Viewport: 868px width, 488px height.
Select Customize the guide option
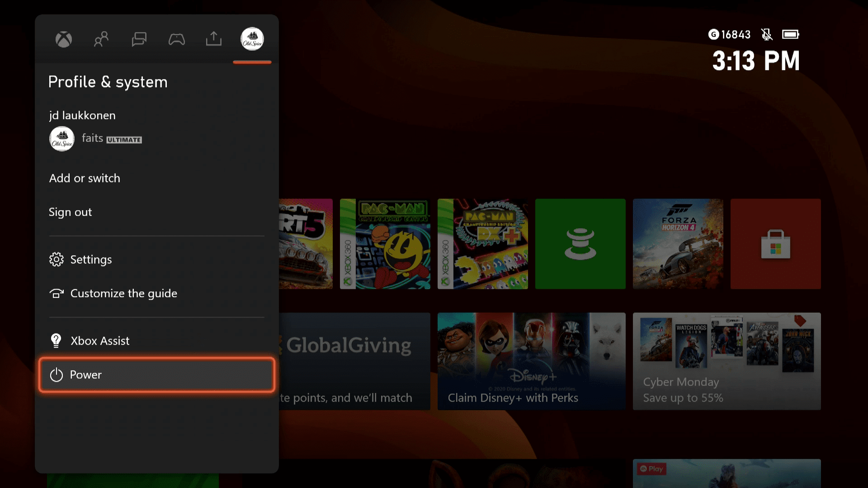point(124,293)
